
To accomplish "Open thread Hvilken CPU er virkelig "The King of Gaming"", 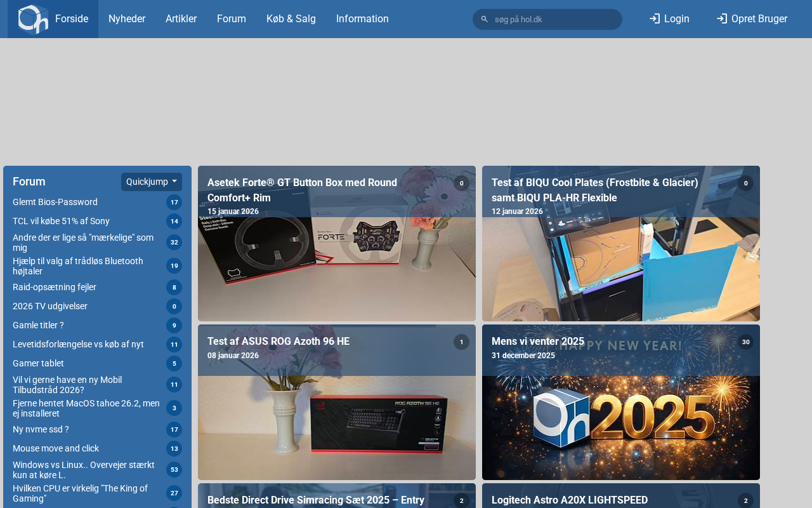I will click(x=80, y=493).
